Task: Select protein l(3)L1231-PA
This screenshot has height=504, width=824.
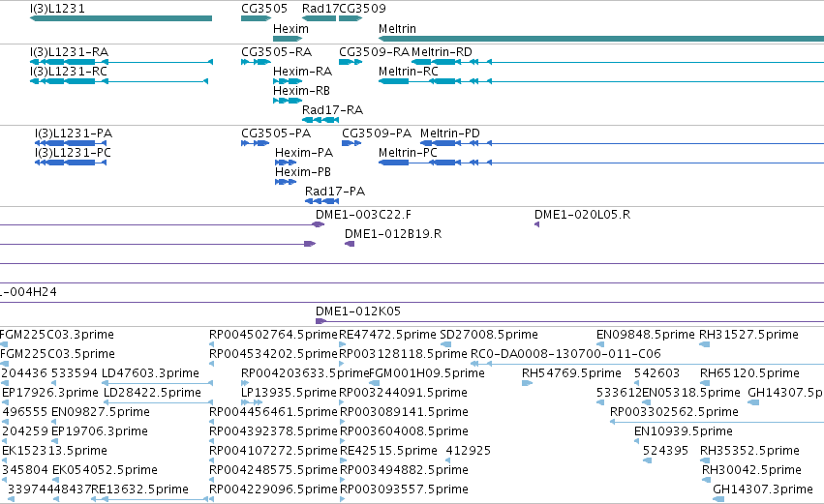Action: click(74, 133)
